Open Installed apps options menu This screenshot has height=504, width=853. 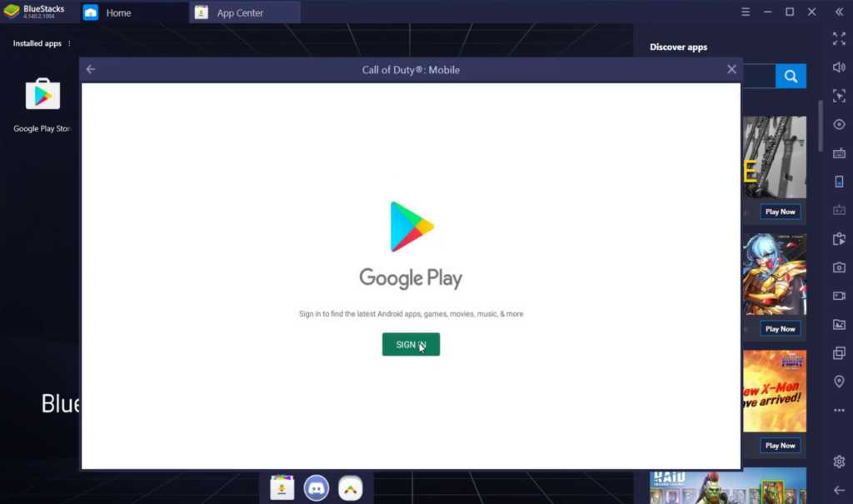(x=69, y=43)
